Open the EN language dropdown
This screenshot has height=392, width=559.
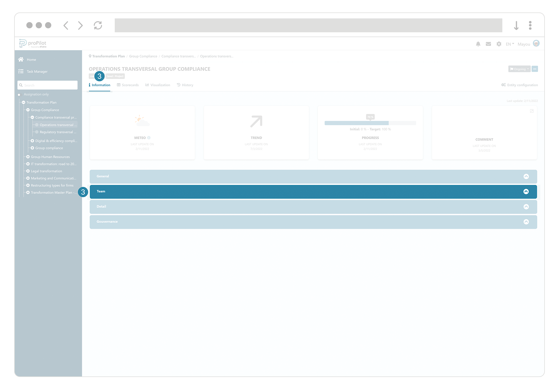point(509,44)
